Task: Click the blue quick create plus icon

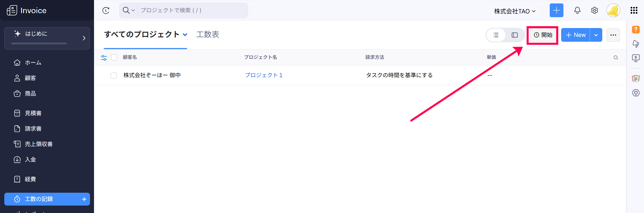Action: (x=556, y=11)
